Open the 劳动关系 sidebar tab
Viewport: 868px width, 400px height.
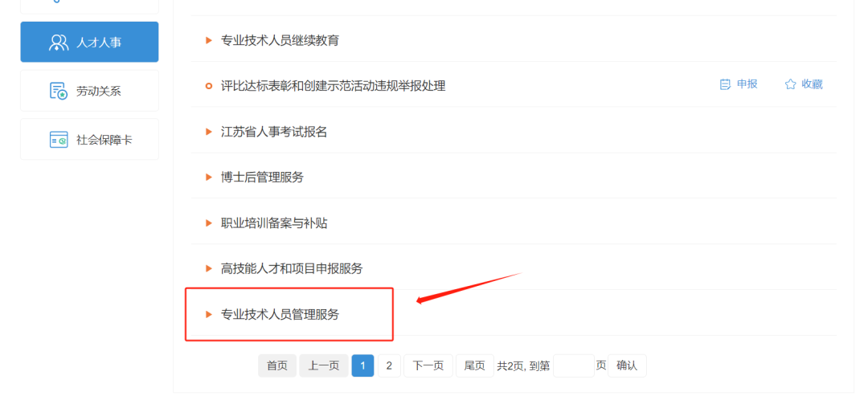89,91
